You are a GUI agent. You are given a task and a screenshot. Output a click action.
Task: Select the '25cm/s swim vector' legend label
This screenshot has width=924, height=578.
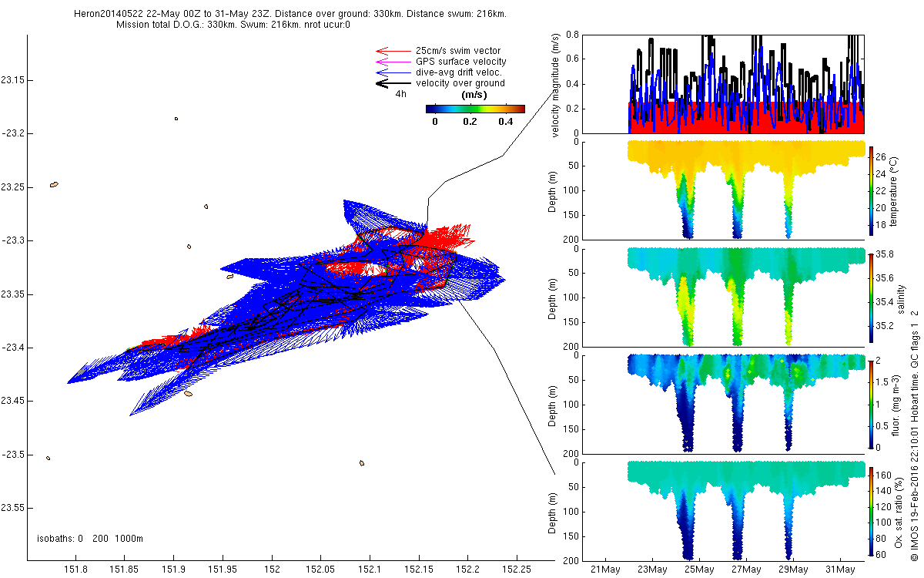pos(457,51)
